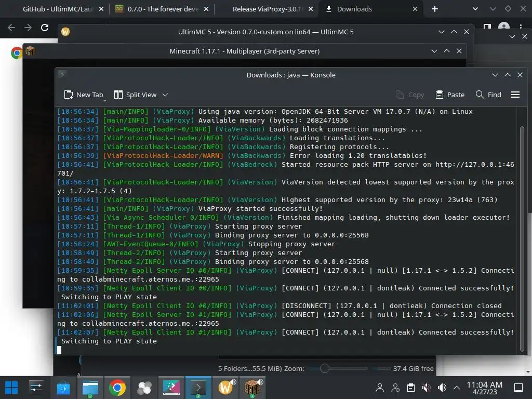
Task: Click the show desktop button
Action: (x=518, y=388)
